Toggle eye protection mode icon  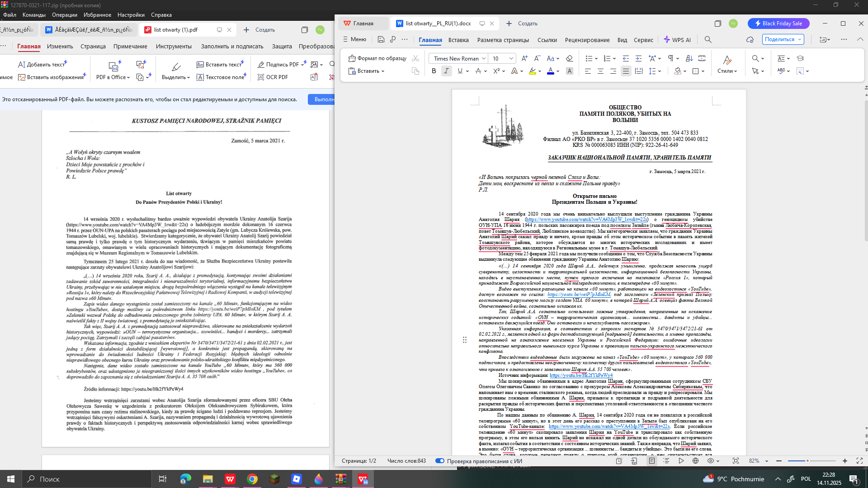click(710, 461)
